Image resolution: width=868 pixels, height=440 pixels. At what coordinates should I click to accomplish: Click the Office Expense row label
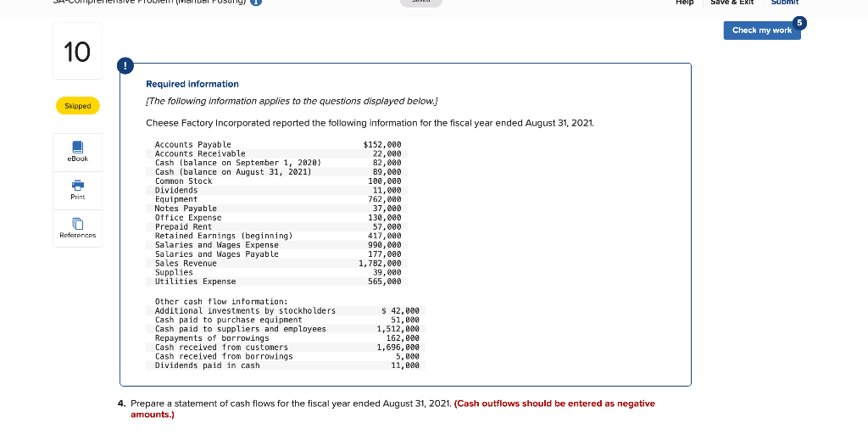188,218
